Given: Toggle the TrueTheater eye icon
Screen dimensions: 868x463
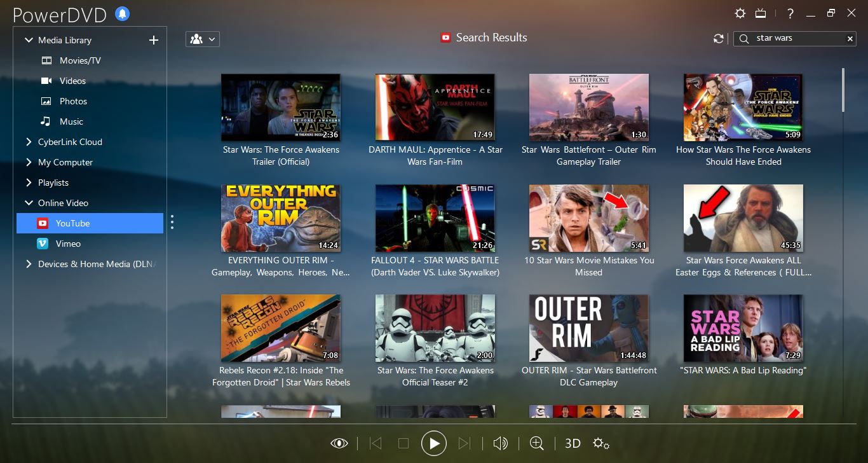Looking at the screenshot, I should pyautogui.click(x=339, y=443).
